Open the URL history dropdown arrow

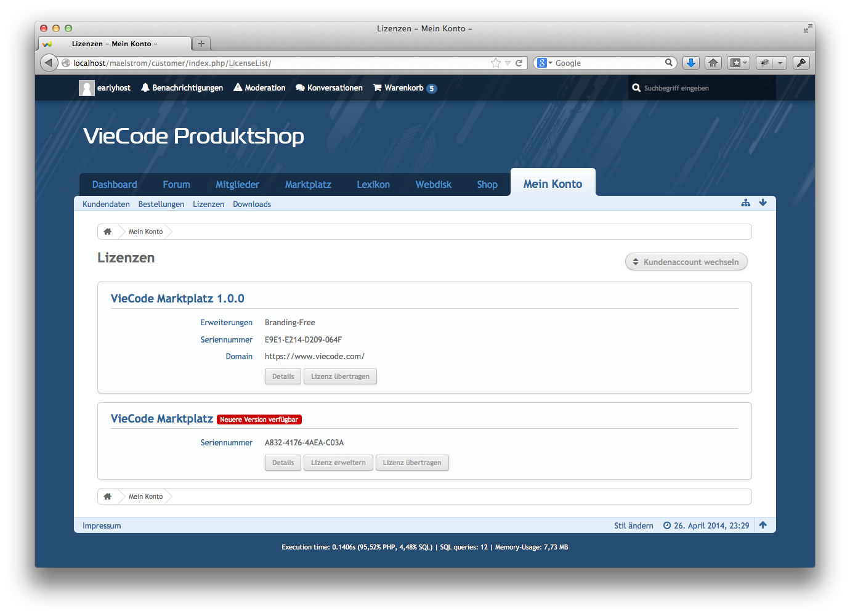click(508, 63)
